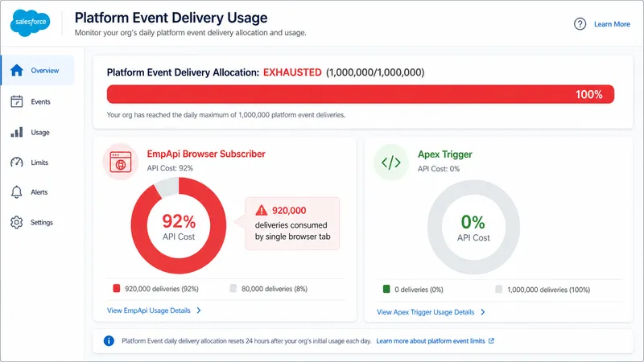This screenshot has height=362, width=644.
Task: Click the 100% red allocation progress bar
Action: (360, 94)
